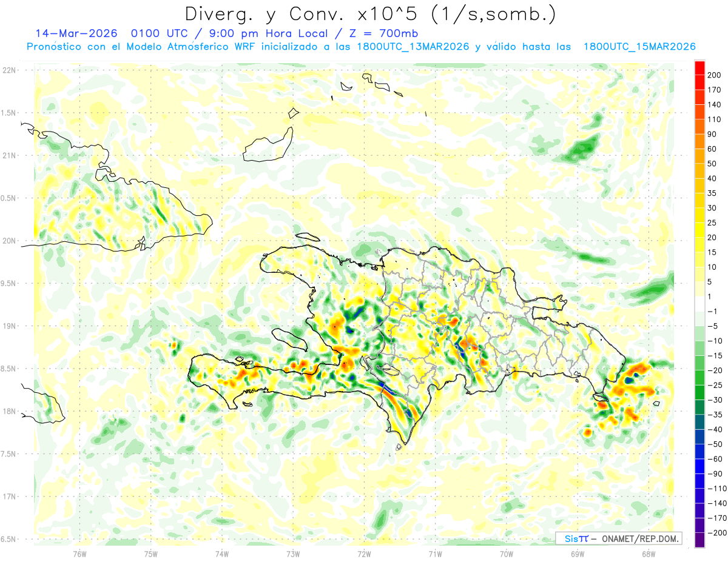The width and height of the screenshot is (728, 562).
Task: Click the '-20' colorbar value
Action: click(x=716, y=370)
